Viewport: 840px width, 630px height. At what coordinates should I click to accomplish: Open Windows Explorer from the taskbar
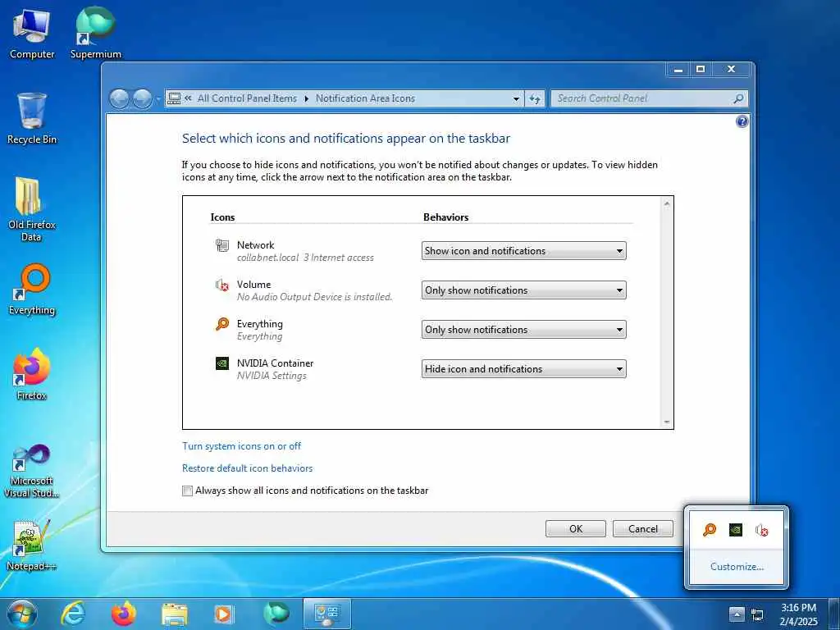[x=174, y=614]
